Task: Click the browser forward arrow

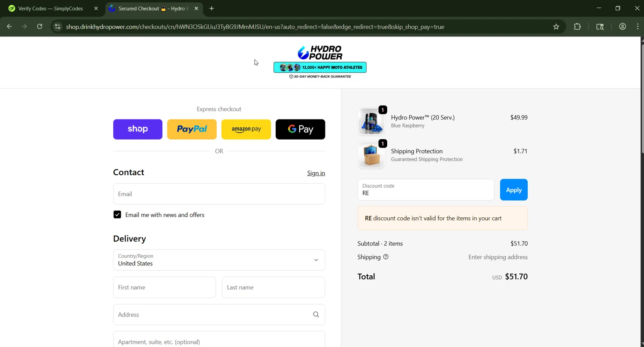Action: 24,27
